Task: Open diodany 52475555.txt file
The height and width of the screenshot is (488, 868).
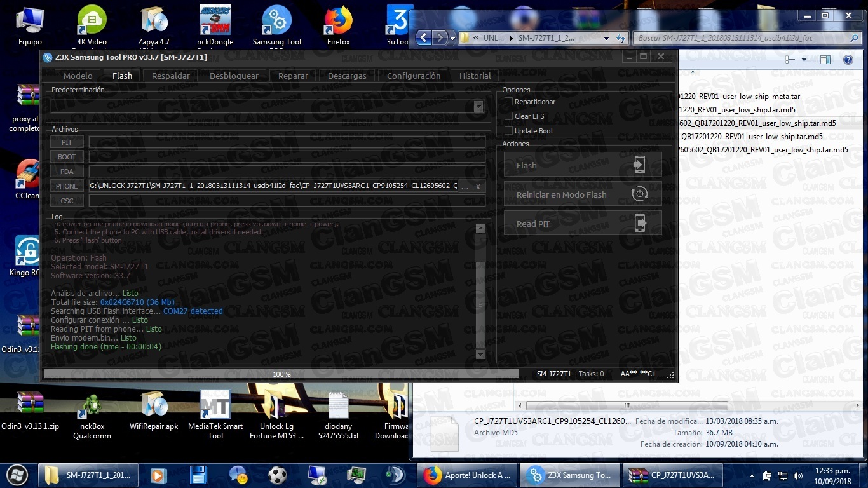Action: tap(339, 416)
